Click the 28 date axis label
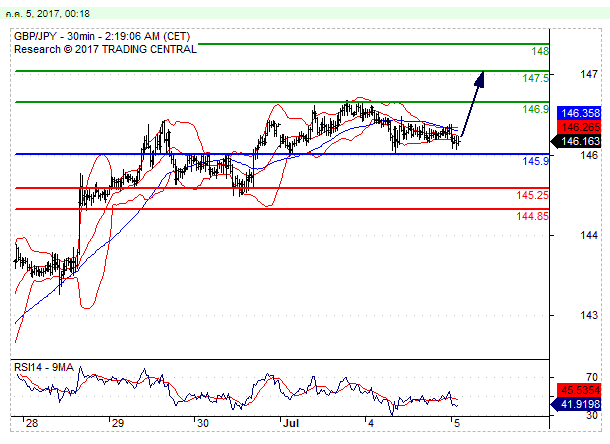 click(x=32, y=423)
